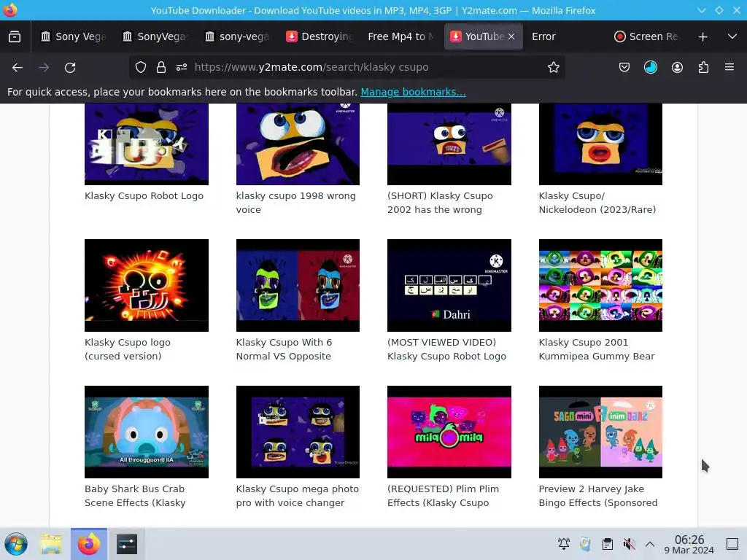Screen dimensions: 747x560
Task: Click title '(SHORT) Klasky Csupo 2002 has the wrong'
Action: pos(440,203)
